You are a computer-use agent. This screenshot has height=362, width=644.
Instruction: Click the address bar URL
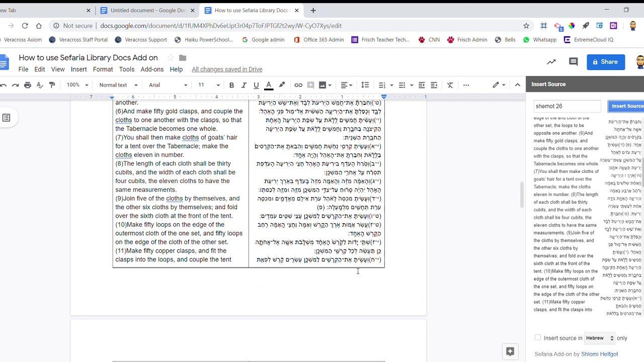pos(221,26)
